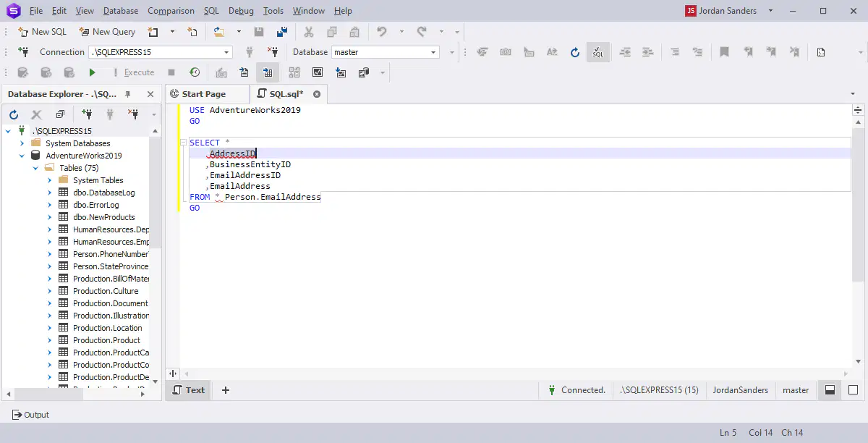The height and width of the screenshot is (443, 868).
Task: Click the Toggle Bookmark icon
Action: pyautogui.click(x=724, y=52)
